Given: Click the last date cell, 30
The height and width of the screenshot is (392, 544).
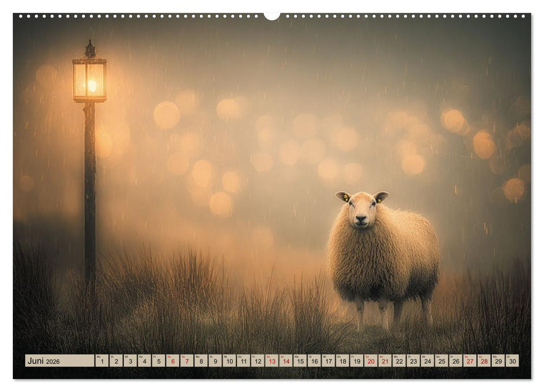Looking at the screenshot, I should click(512, 361).
